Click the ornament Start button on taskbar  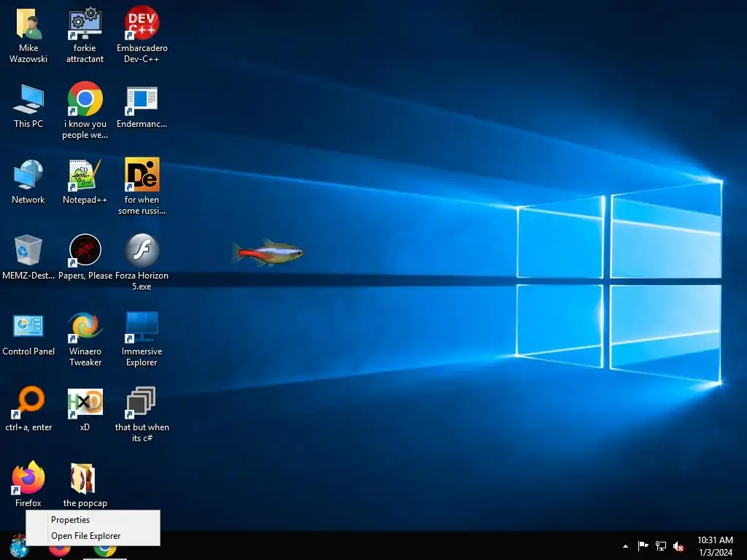[x=18, y=546]
